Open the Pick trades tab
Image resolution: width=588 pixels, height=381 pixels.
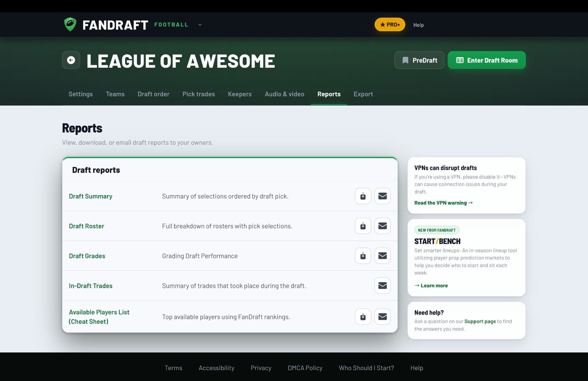pos(199,94)
